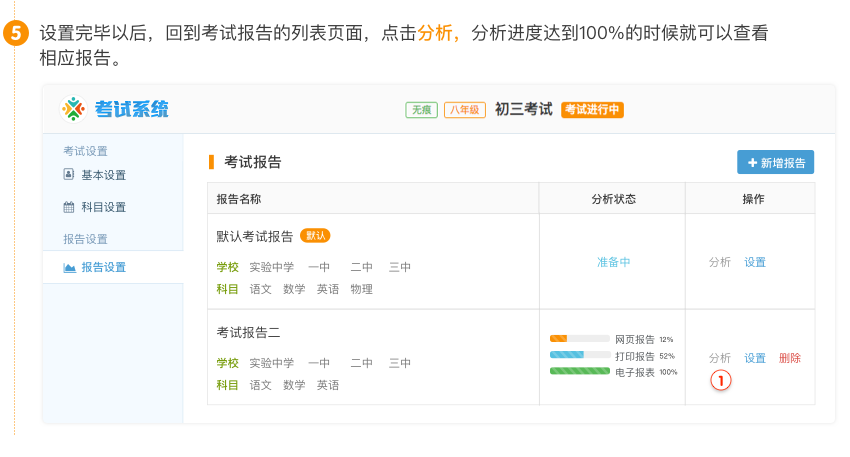The width and height of the screenshot is (850, 457).
Task: Click the calendar icon beside 科目设置
Action: 69,207
